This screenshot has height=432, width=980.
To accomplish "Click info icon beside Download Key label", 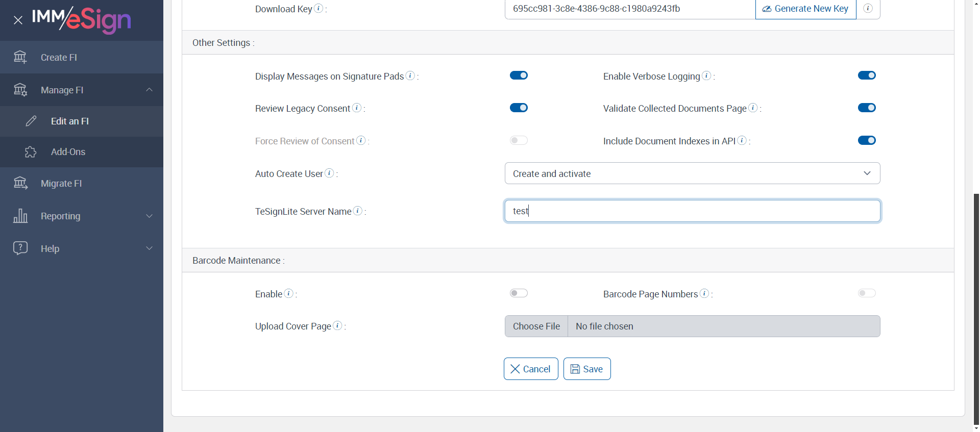I will tap(318, 8).
